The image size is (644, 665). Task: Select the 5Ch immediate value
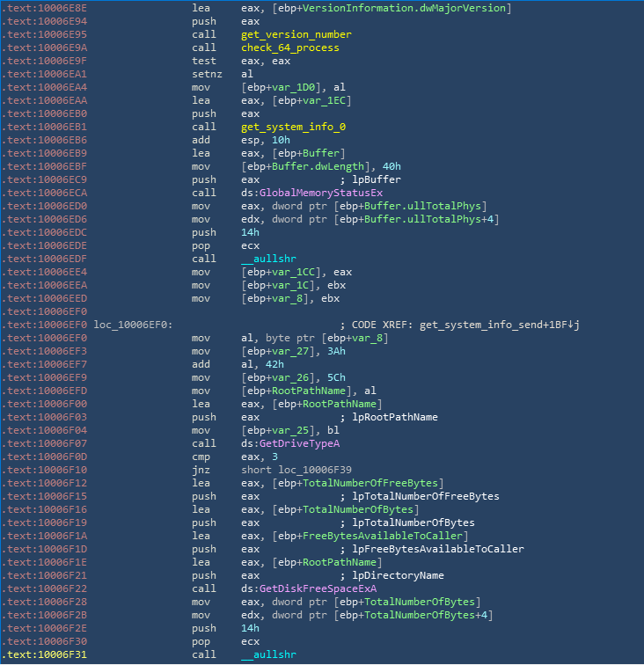pyautogui.click(x=336, y=377)
